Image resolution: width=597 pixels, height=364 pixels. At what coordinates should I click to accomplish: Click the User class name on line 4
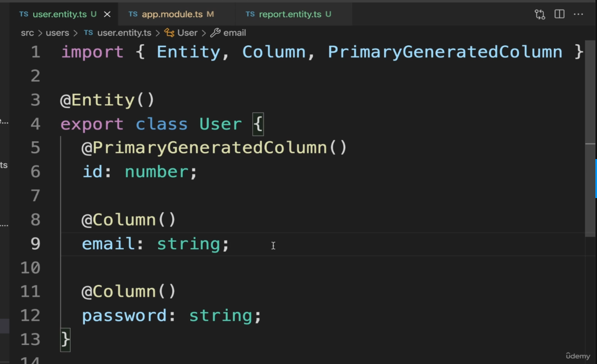220,124
